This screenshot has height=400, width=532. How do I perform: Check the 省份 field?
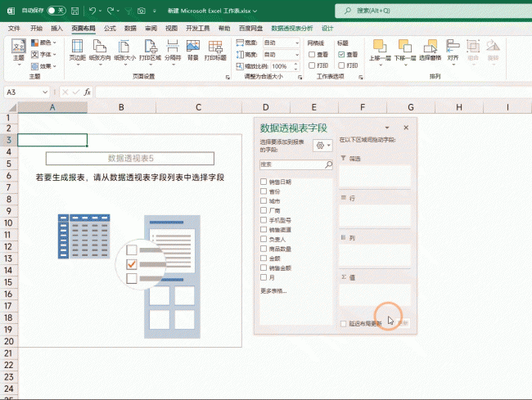tap(264, 191)
